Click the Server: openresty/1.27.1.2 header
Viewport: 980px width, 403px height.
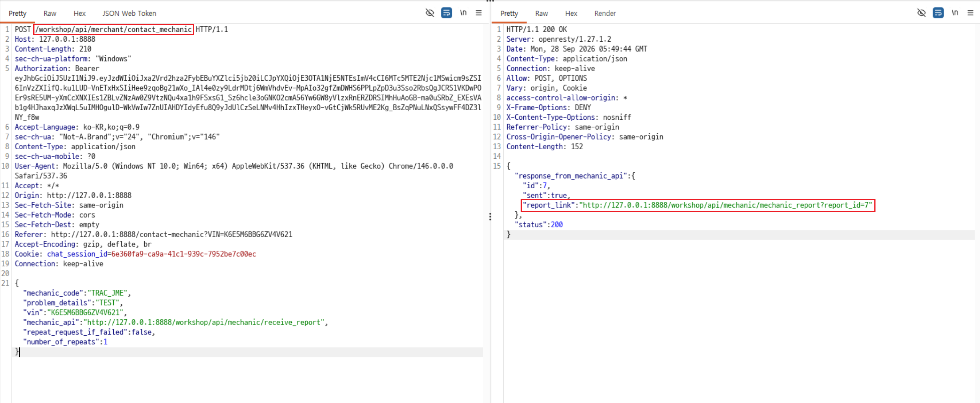pyautogui.click(x=559, y=39)
